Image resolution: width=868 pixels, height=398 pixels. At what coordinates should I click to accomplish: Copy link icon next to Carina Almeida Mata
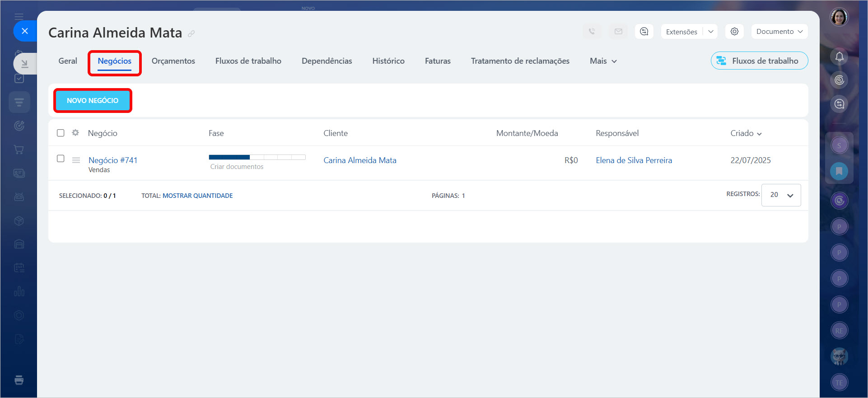(191, 33)
